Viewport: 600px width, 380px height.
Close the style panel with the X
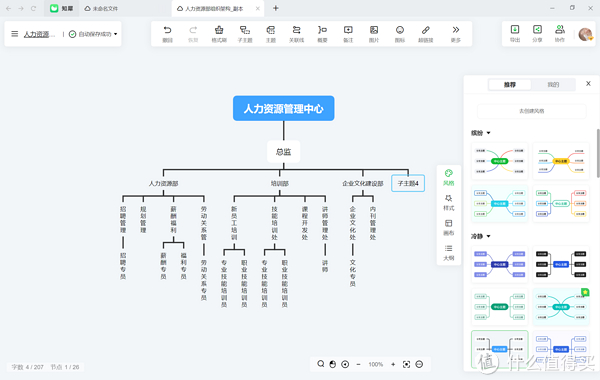click(x=588, y=83)
